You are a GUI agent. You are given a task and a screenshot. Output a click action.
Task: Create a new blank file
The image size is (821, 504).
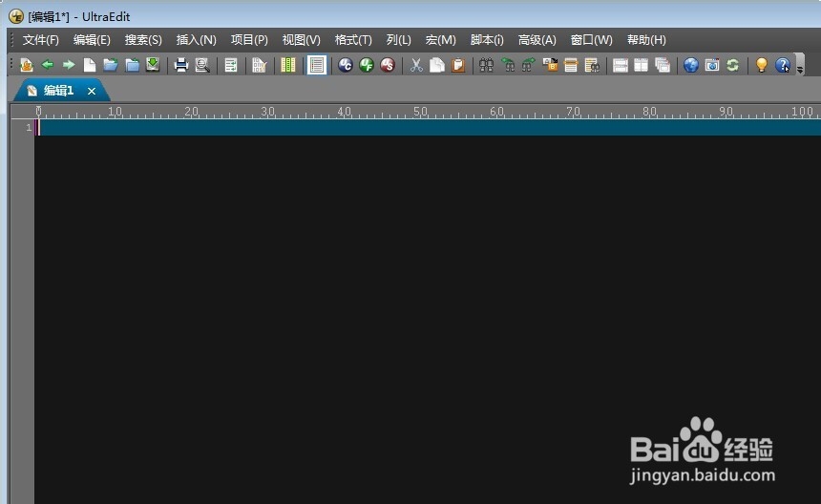pos(90,65)
